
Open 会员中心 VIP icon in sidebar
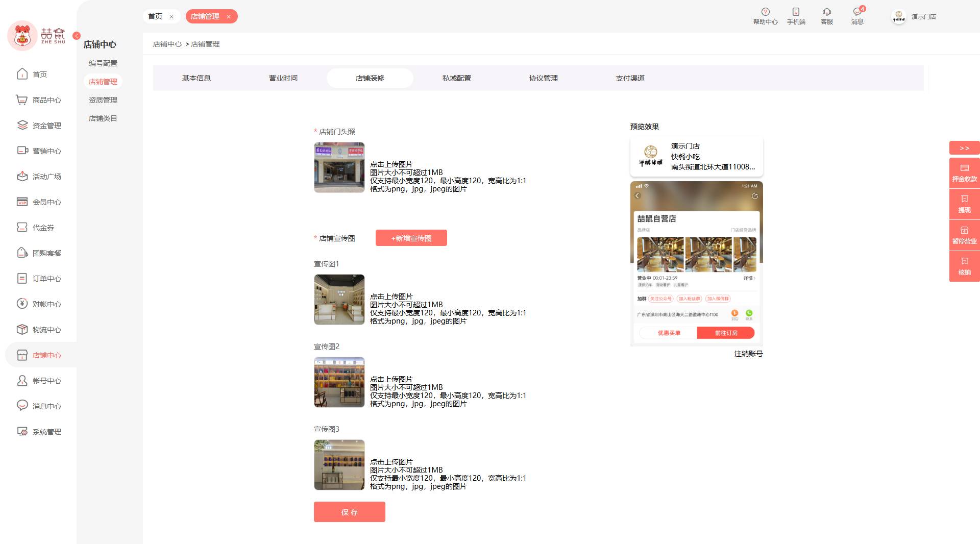point(22,202)
